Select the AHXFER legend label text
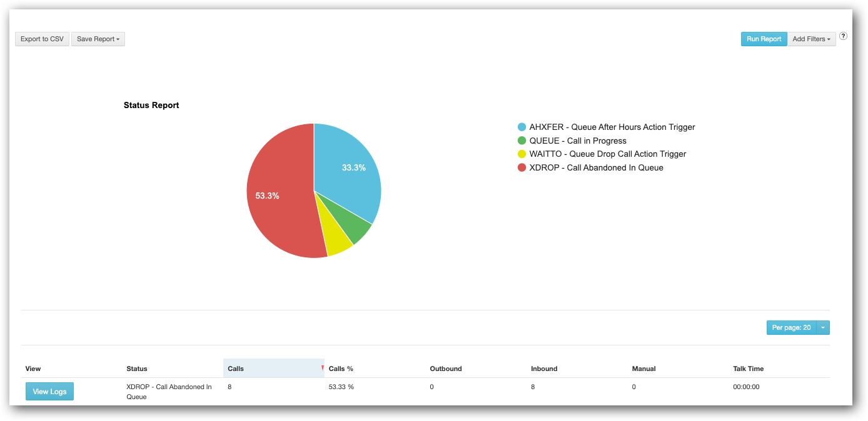This screenshot has width=868, height=421. point(612,127)
